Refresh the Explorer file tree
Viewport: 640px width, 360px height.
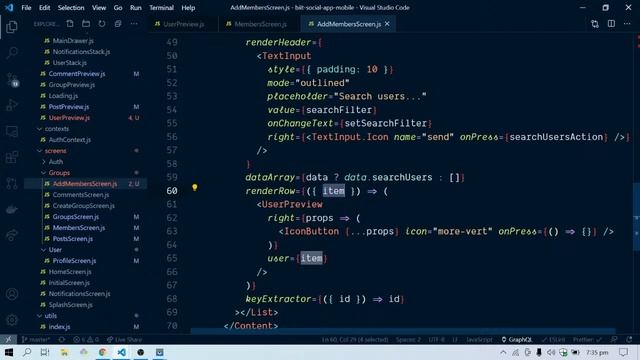click(102, 24)
